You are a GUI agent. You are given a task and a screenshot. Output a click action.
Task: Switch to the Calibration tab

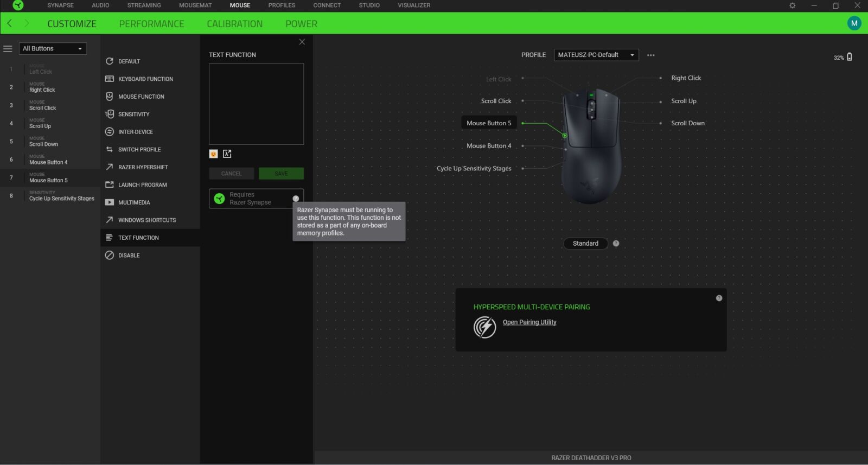coord(234,24)
